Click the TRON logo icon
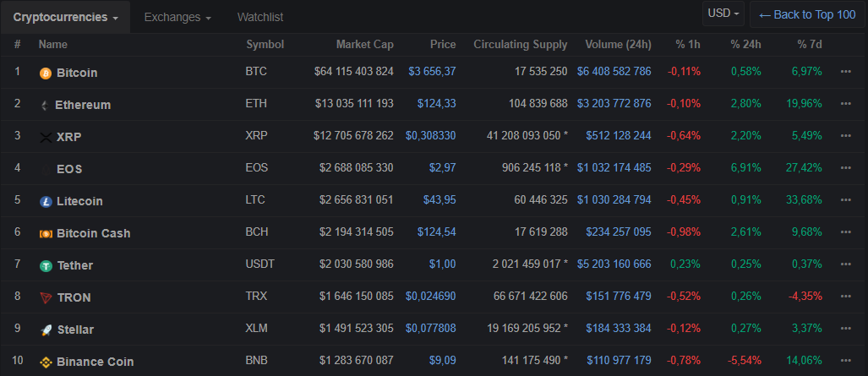The height and width of the screenshot is (376, 868). 46,298
